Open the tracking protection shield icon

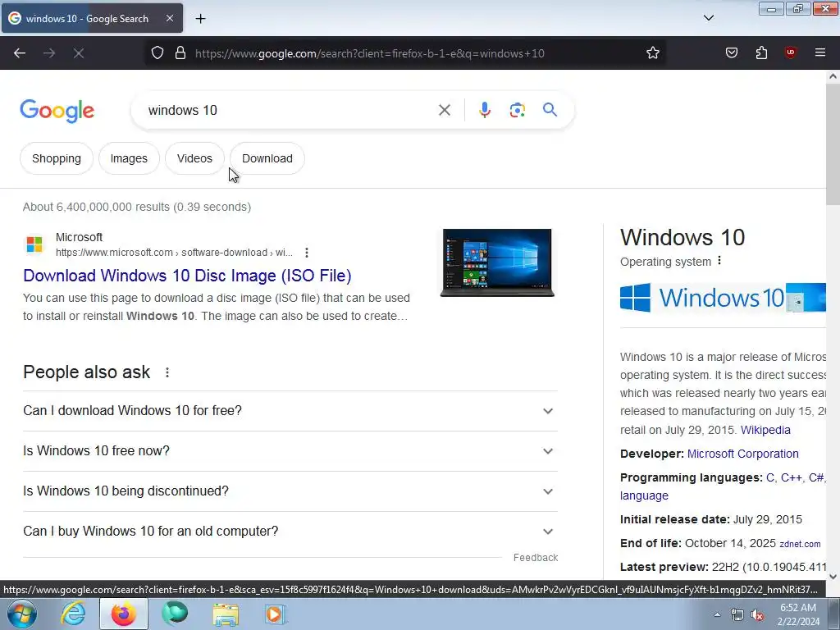[157, 53]
